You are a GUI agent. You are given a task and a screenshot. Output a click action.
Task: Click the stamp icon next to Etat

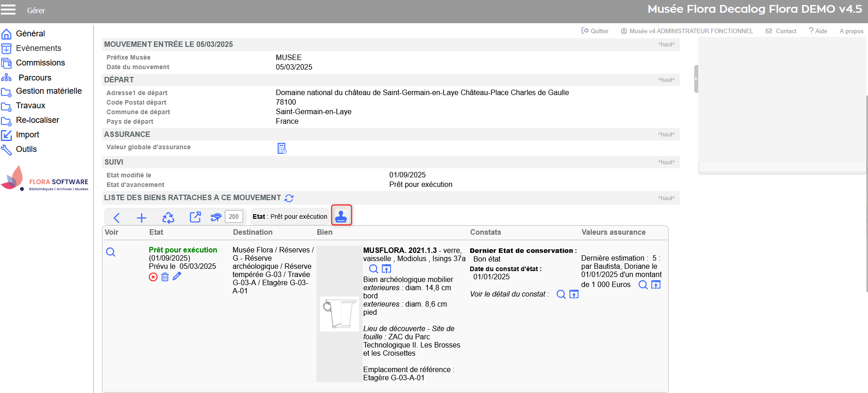tap(341, 216)
